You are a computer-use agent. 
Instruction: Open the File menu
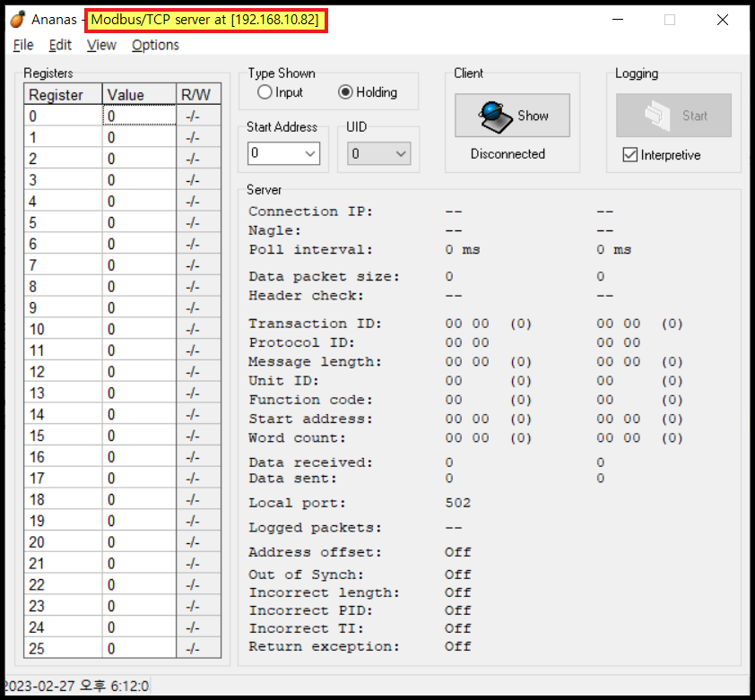22,45
